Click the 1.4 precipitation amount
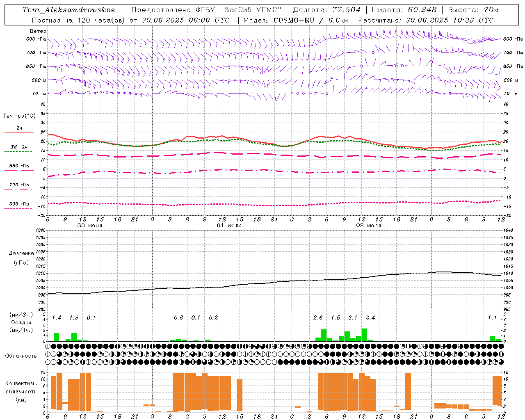This screenshot has width=525, height=420. 57,317
